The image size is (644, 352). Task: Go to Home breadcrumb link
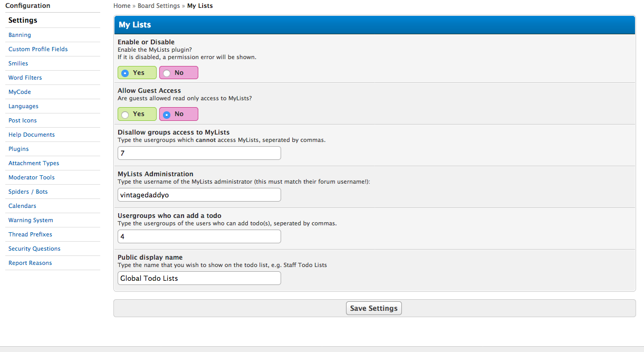pos(122,6)
